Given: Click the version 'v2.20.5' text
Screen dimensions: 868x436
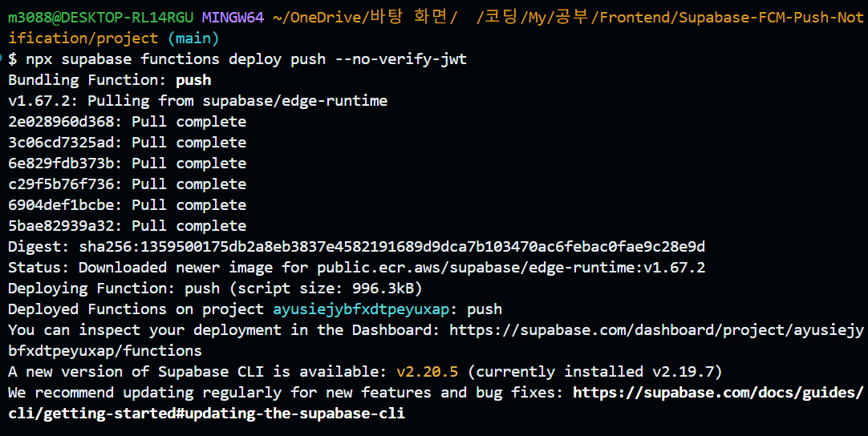Looking at the screenshot, I should tap(427, 371).
